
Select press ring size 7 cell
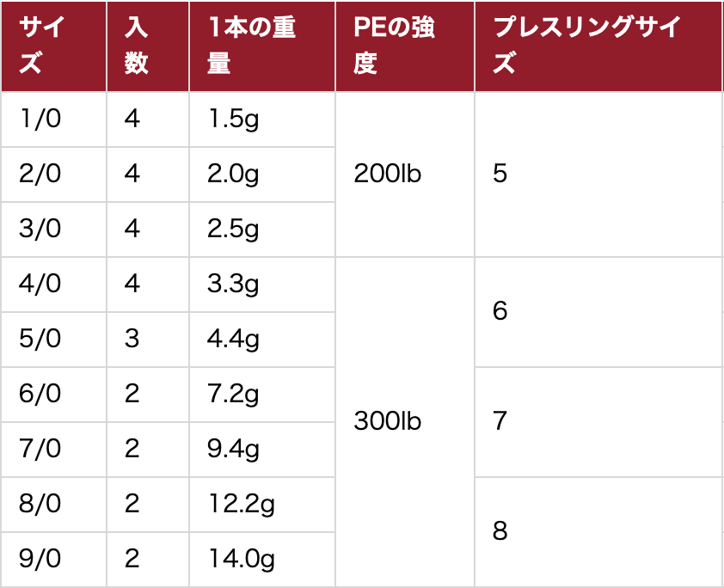tap(500, 421)
